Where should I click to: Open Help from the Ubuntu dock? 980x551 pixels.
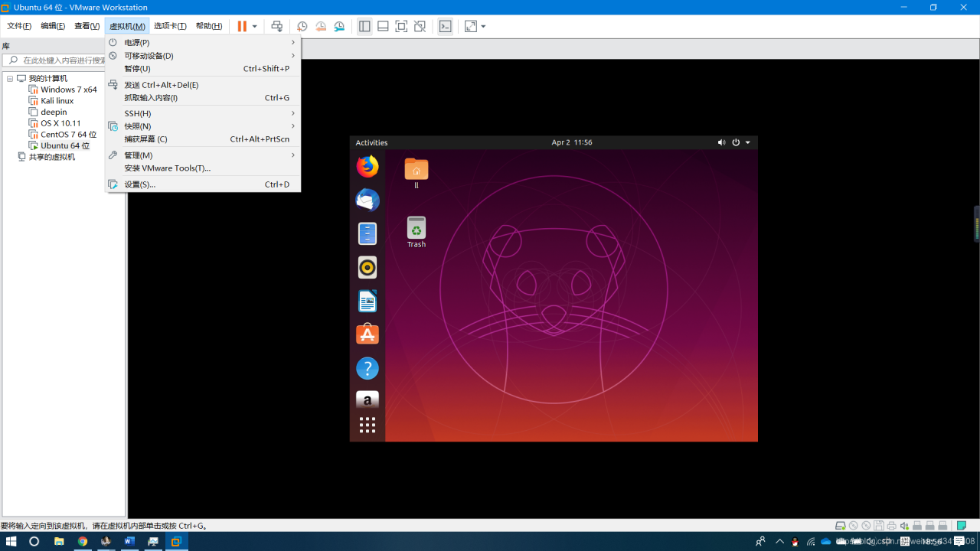[x=367, y=368]
